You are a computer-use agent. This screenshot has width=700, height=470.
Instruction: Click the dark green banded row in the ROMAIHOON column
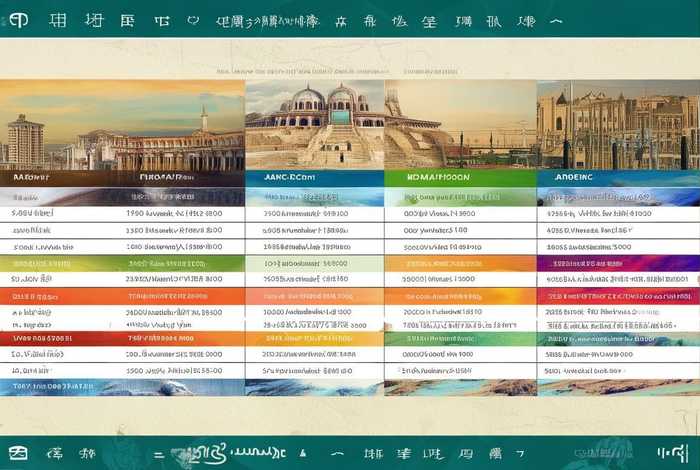[460, 339]
